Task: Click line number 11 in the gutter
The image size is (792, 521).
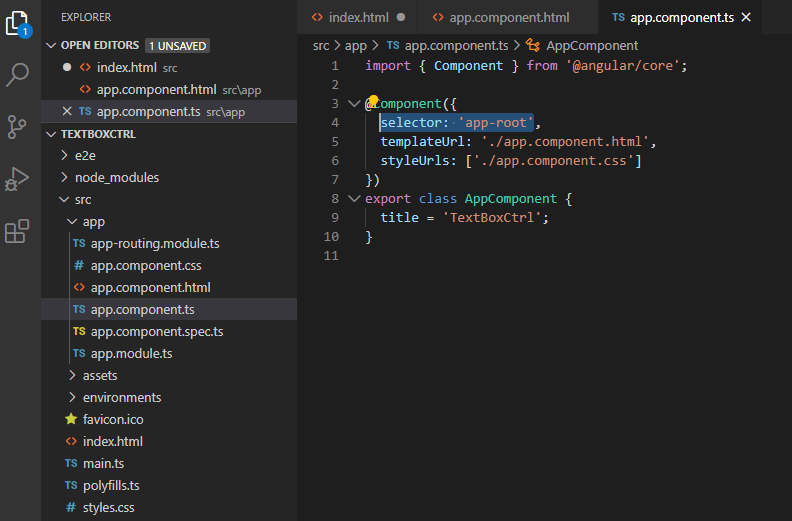Action: coord(331,256)
